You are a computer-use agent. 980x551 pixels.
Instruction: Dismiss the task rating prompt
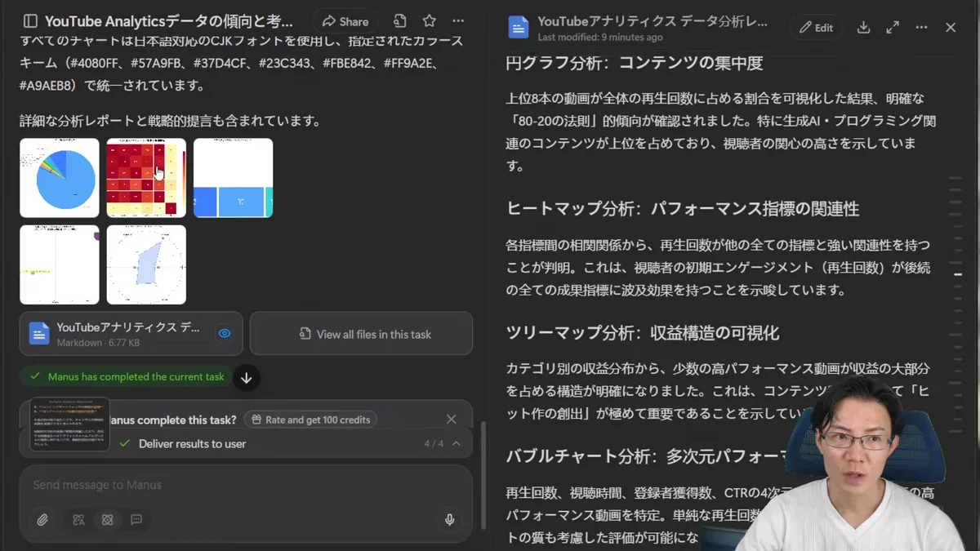point(451,420)
